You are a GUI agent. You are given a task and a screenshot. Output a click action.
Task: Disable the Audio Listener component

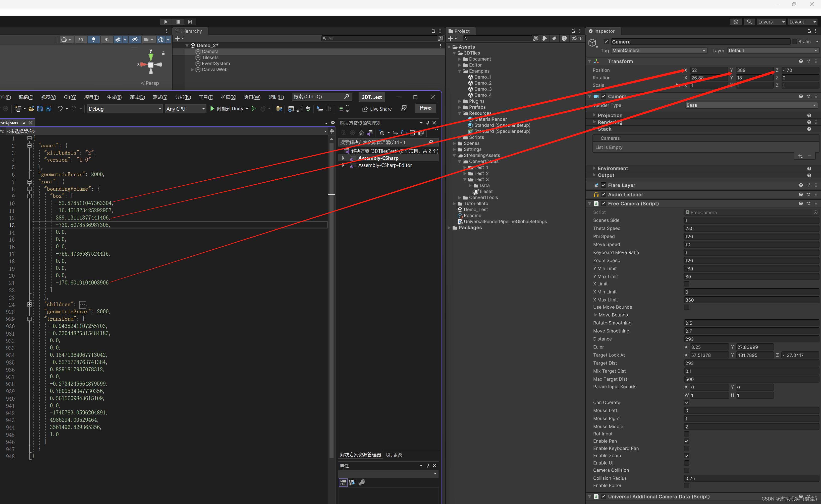(x=603, y=194)
